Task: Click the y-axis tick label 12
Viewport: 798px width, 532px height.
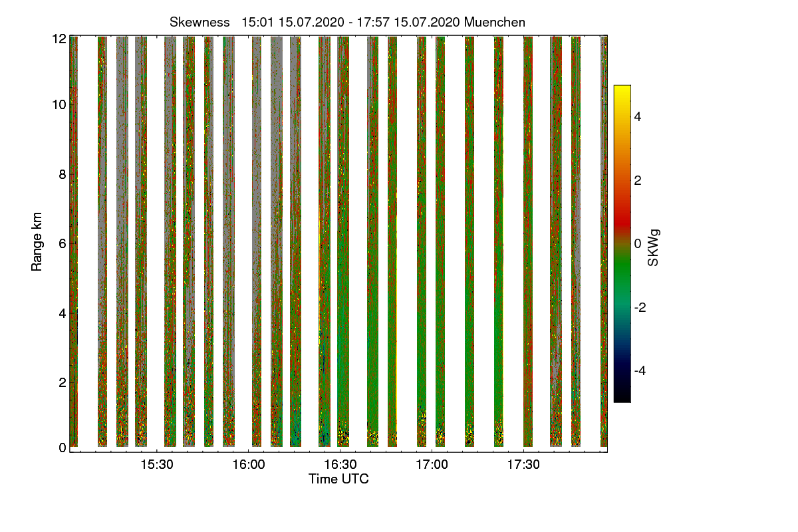Action: (59, 39)
